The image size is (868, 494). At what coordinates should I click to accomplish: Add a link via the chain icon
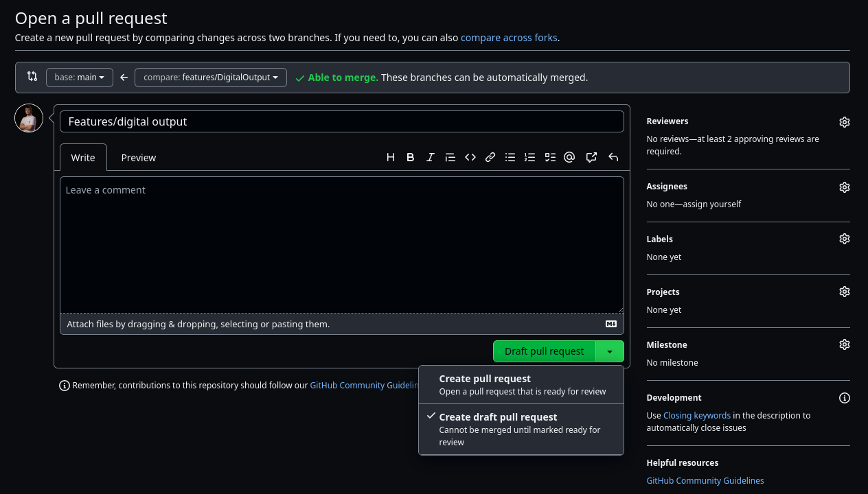click(x=490, y=157)
